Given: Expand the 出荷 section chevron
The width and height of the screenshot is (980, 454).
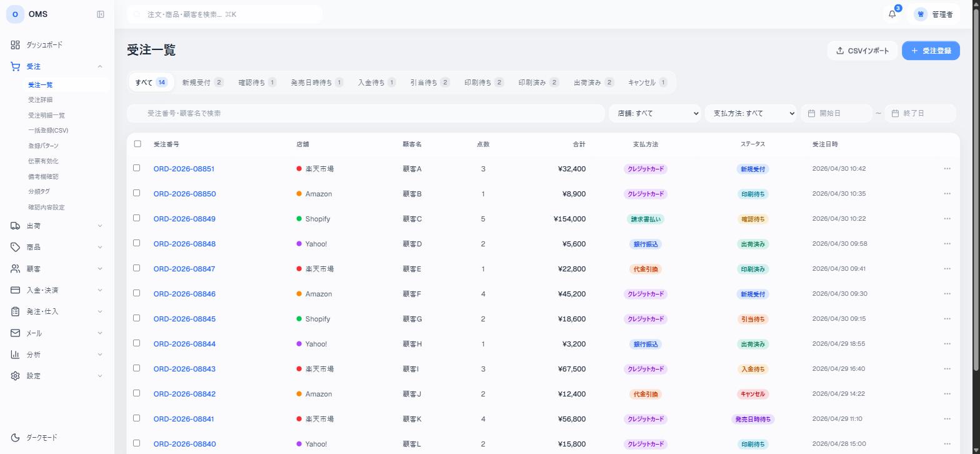Looking at the screenshot, I should (100, 226).
